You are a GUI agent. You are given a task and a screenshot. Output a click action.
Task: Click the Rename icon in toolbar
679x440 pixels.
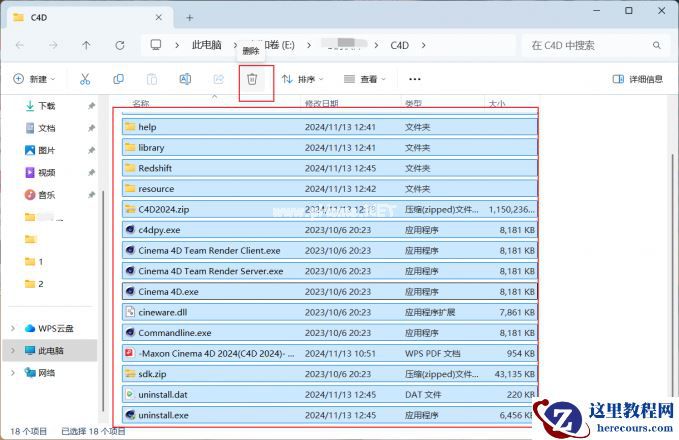pyautogui.click(x=185, y=79)
